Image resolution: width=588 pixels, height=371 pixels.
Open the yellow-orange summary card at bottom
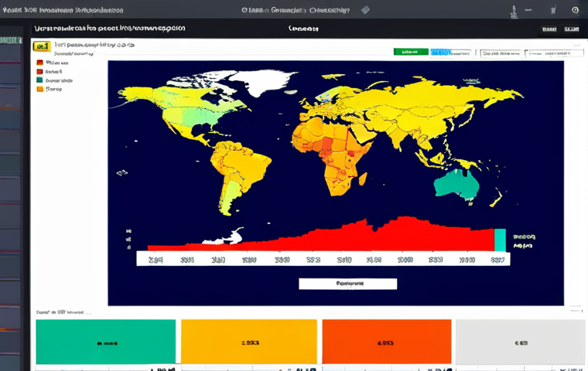(x=249, y=342)
